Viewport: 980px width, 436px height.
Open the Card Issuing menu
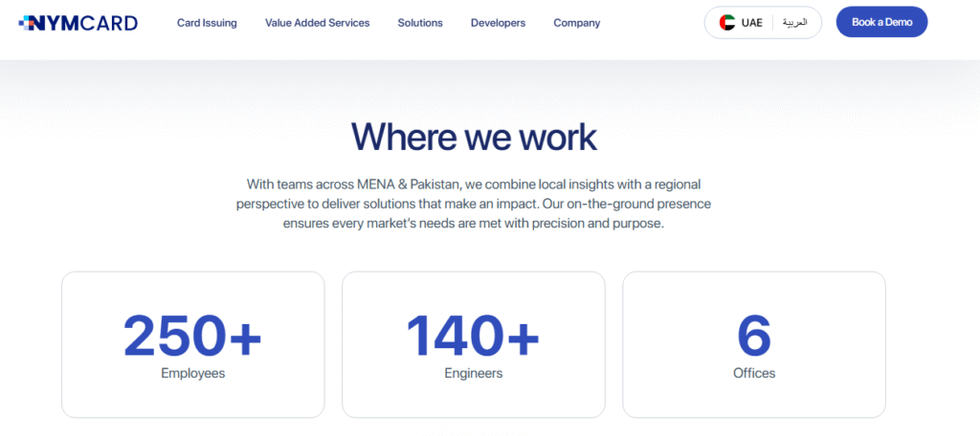pyautogui.click(x=207, y=23)
